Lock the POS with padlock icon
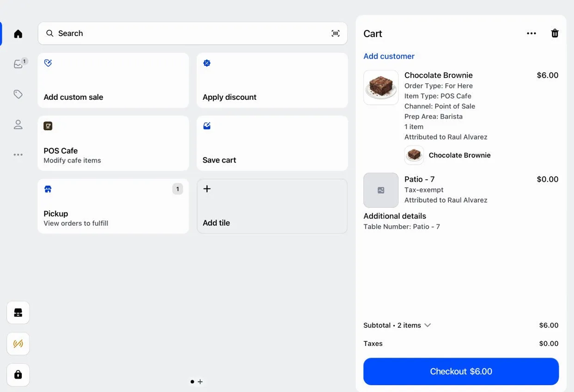Screen dimensions: 574x392 18,374
